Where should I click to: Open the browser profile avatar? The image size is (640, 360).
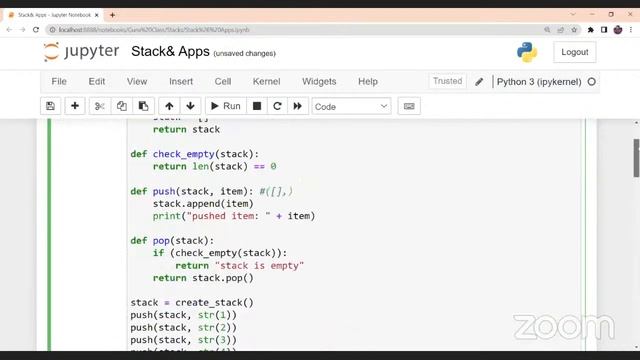tap(618, 30)
